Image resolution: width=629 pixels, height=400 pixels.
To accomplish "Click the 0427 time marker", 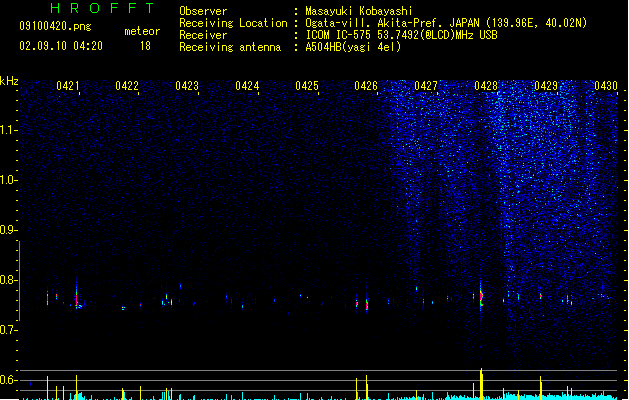I will coord(426,86).
